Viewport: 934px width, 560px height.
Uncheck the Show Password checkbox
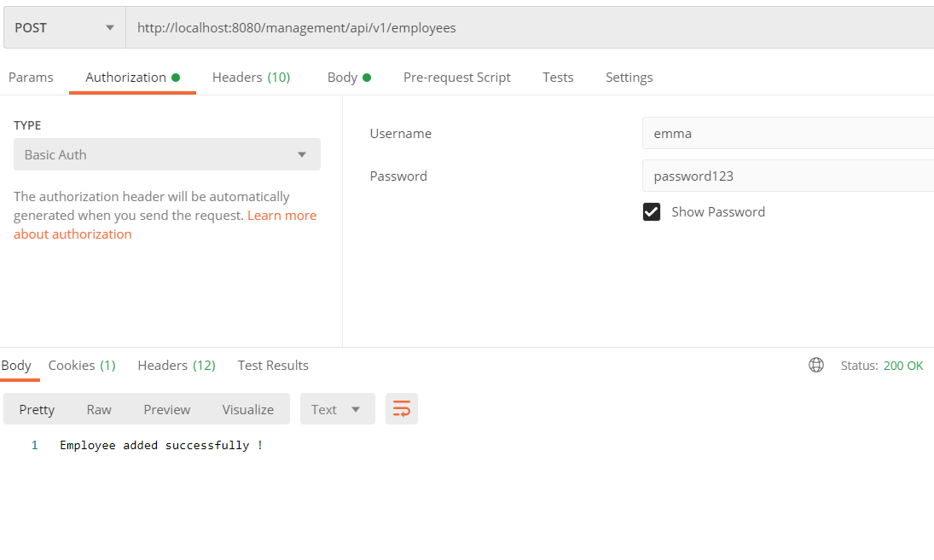[652, 212]
